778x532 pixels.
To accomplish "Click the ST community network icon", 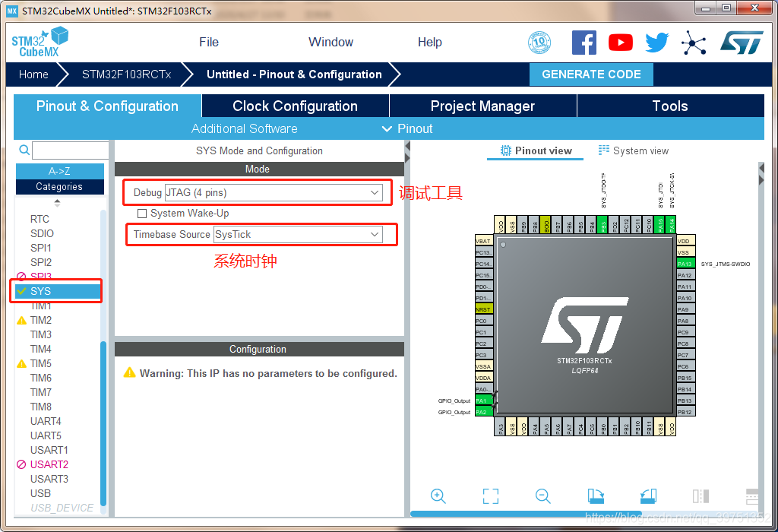I will click(694, 43).
